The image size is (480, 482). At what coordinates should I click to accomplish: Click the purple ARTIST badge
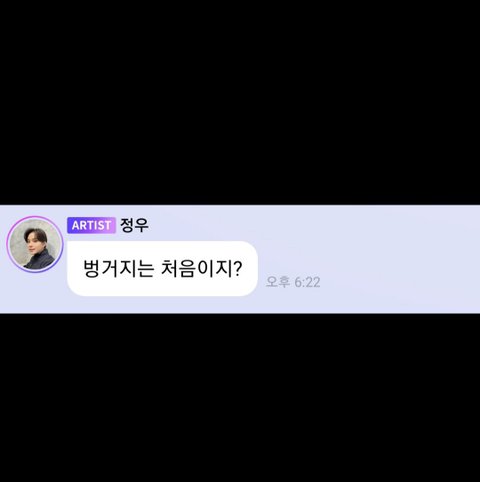[x=91, y=225]
